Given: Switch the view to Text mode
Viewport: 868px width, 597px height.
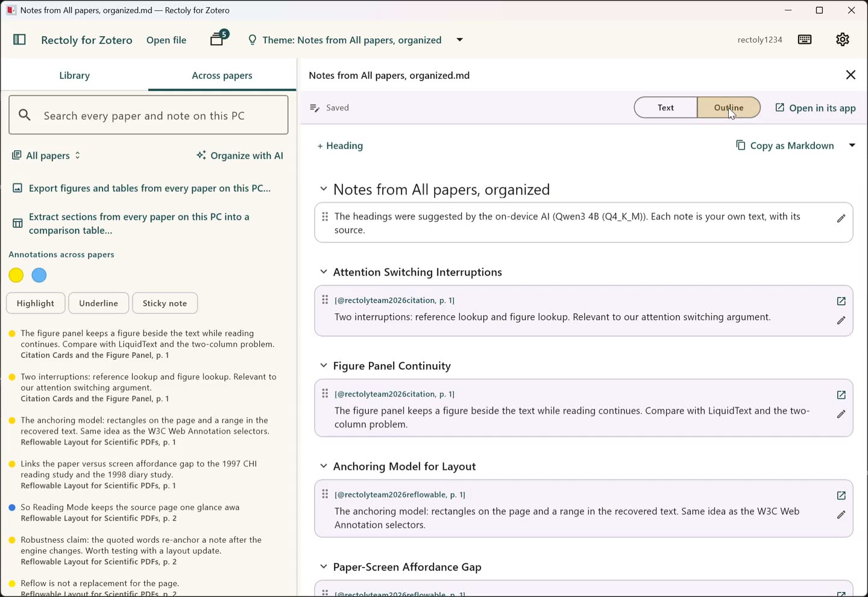Looking at the screenshot, I should tap(665, 107).
